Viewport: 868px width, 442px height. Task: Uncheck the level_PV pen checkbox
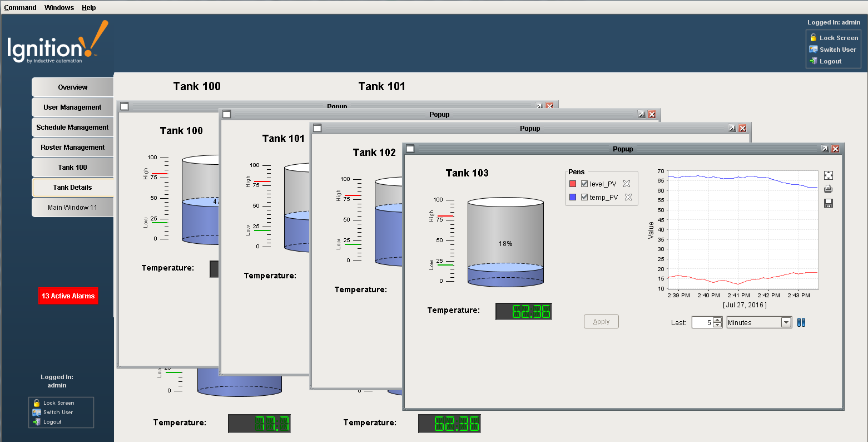pos(583,183)
